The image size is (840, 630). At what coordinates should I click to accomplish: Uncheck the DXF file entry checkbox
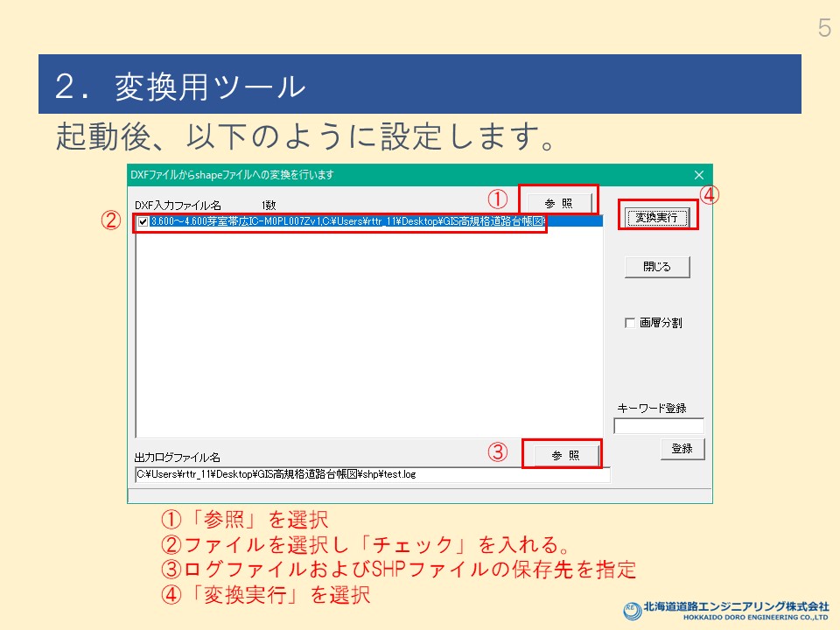pyautogui.click(x=143, y=222)
